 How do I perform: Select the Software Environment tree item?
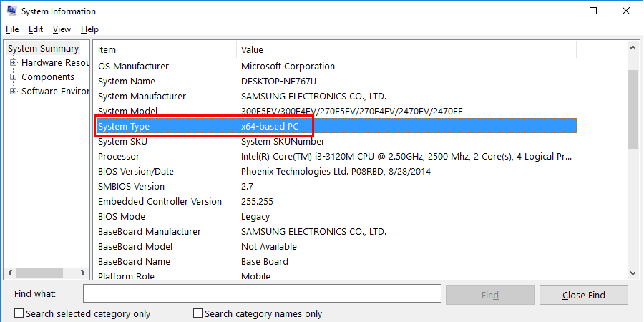coord(55,92)
